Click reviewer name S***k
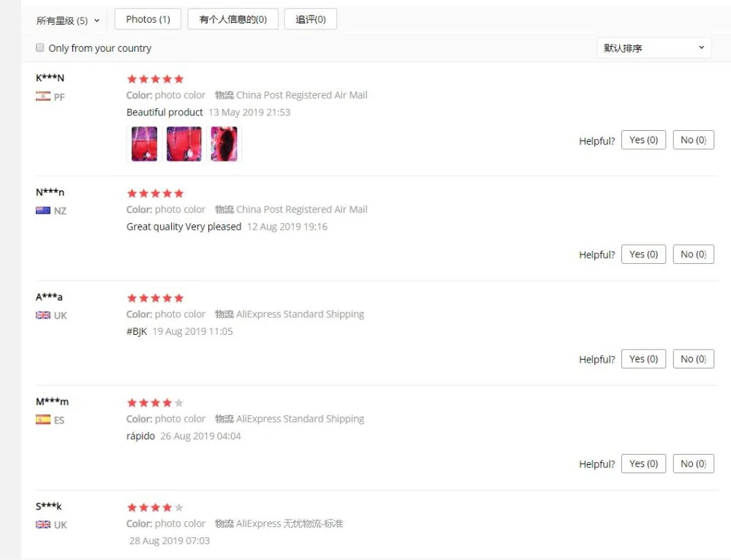 coord(48,507)
